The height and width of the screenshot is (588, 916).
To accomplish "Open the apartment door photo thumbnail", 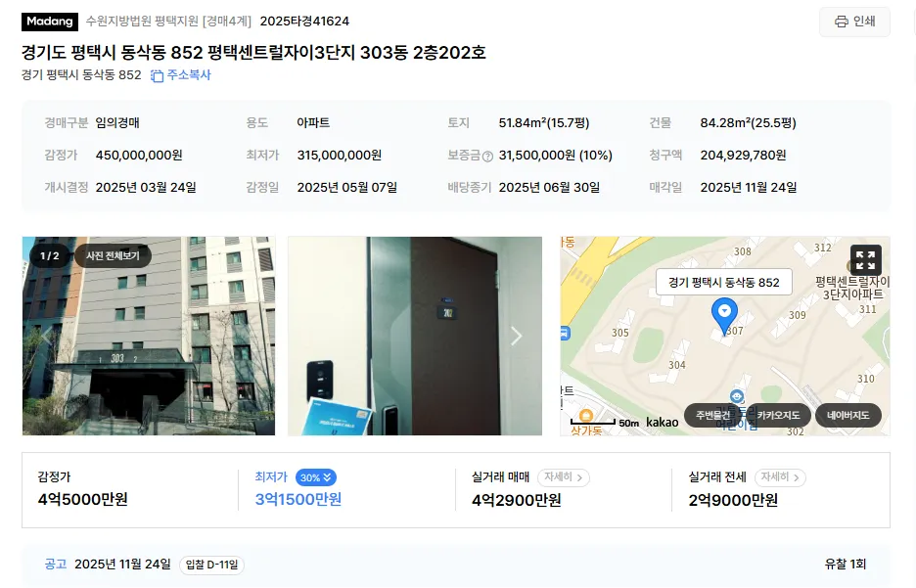I will click(415, 336).
